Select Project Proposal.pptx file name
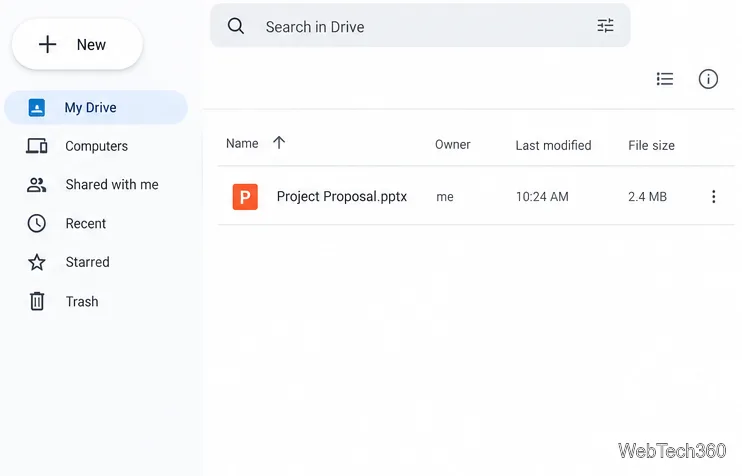 tap(342, 196)
